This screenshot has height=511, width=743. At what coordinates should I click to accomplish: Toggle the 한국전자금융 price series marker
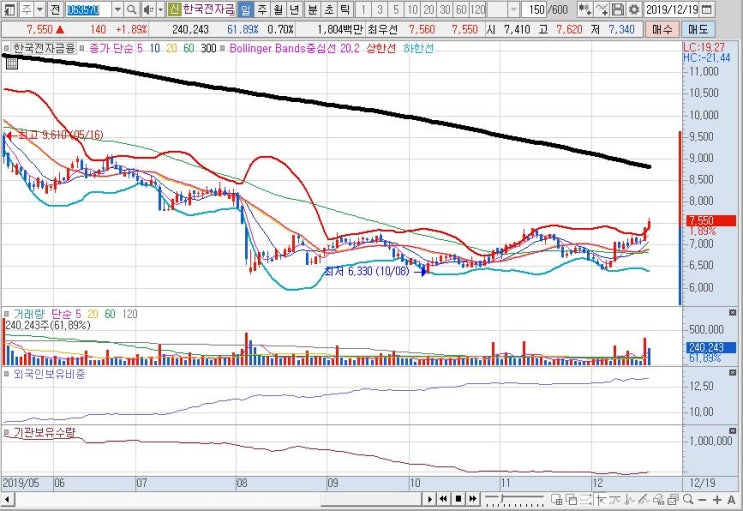6,48
